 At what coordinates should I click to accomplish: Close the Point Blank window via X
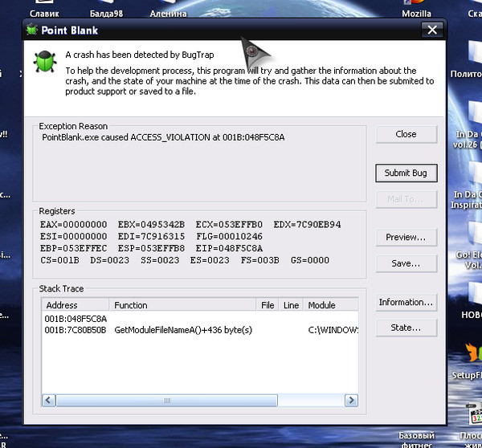tap(432, 30)
